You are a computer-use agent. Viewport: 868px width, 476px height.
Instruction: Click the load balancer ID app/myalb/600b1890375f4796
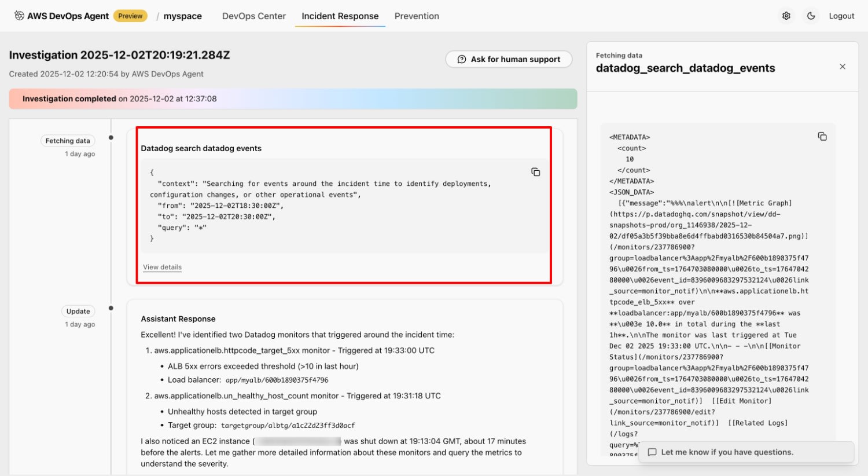click(x=277, y=380)
